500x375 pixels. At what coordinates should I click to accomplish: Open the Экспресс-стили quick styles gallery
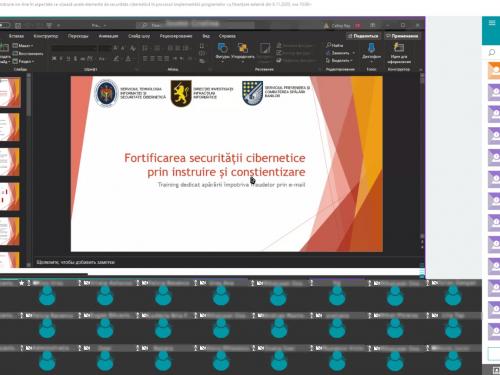pyautogui.click(x=265, y=52)
